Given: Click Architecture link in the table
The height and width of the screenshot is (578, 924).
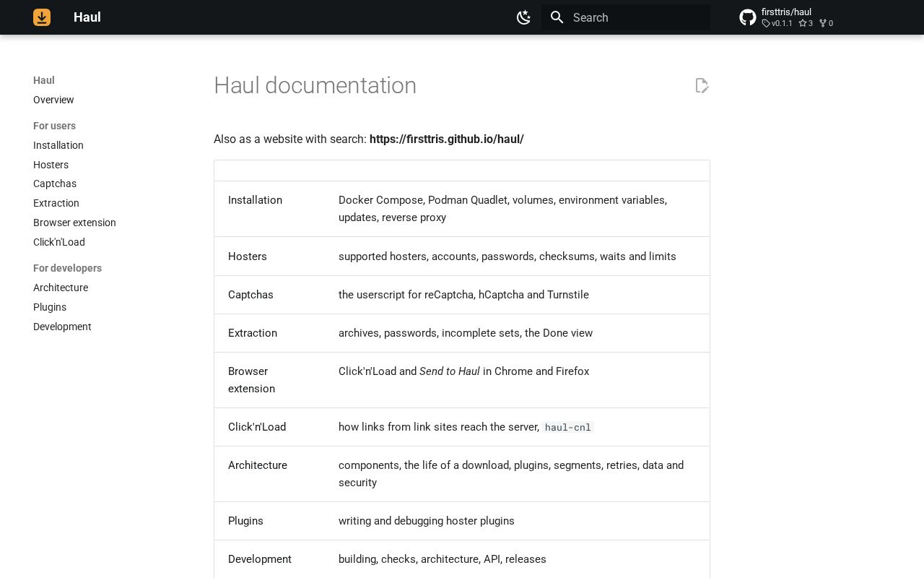Looking at the screenshot, I should [258, 465].
